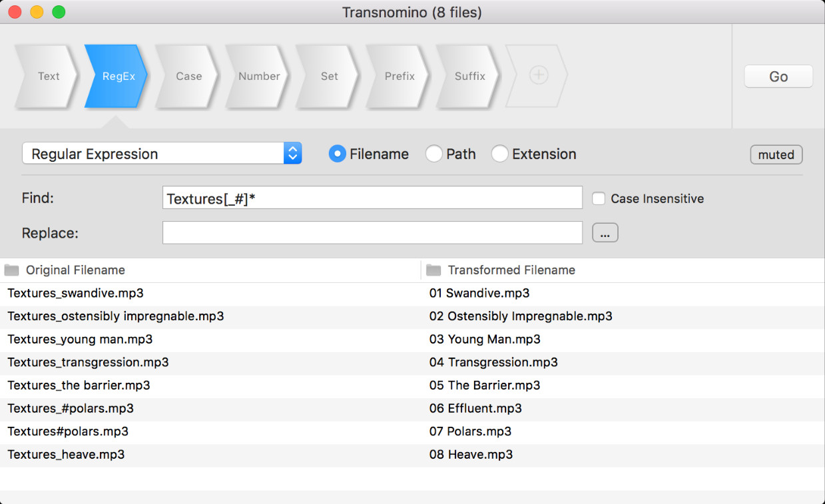This screenshot has width=825, height=504.
Task: Select the Set step chevron
Action: [x=329, y=76]
